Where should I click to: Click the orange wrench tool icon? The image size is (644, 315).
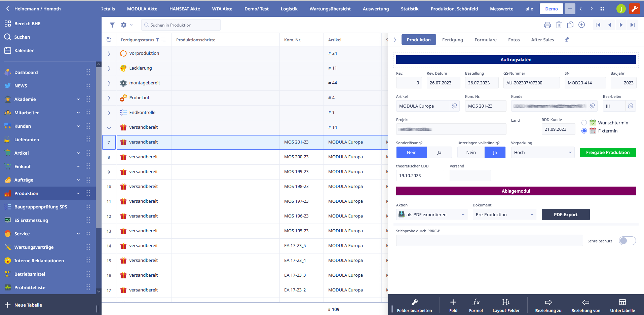click(635, 9)
